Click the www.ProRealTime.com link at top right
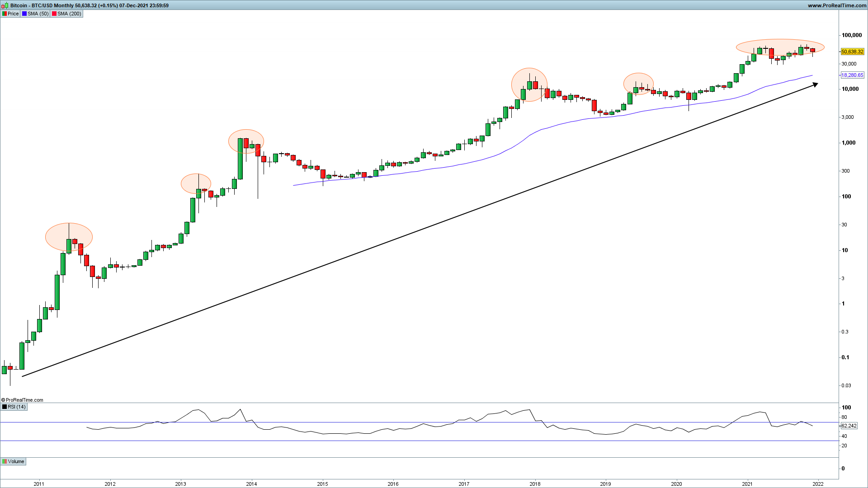Screen dimensions: 868x488 837,5
